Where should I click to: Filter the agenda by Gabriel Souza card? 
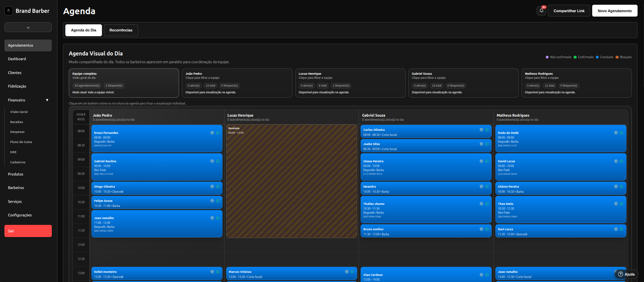[x=463, y=83]
